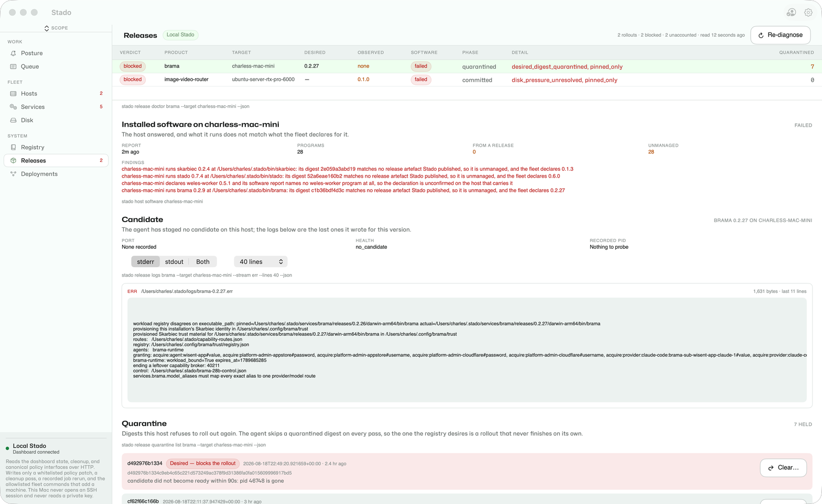822x504 pixels.
Task: Click the weles-worker 0.5.1 finding line
Action: [x=317, y=183]
